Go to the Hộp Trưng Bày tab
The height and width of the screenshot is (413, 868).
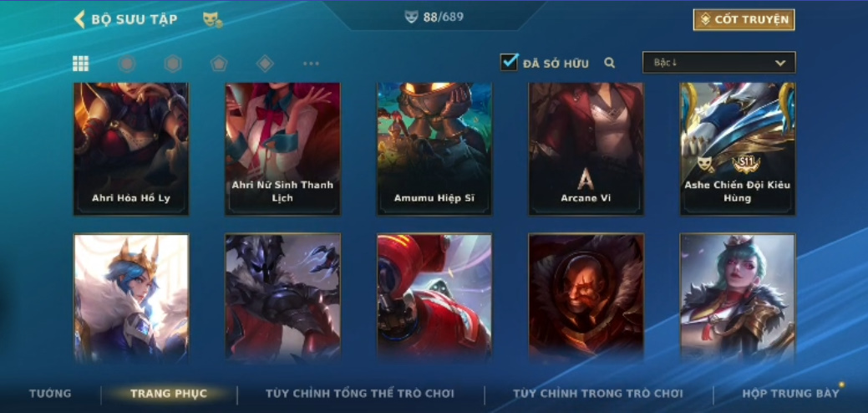(790, 394)
